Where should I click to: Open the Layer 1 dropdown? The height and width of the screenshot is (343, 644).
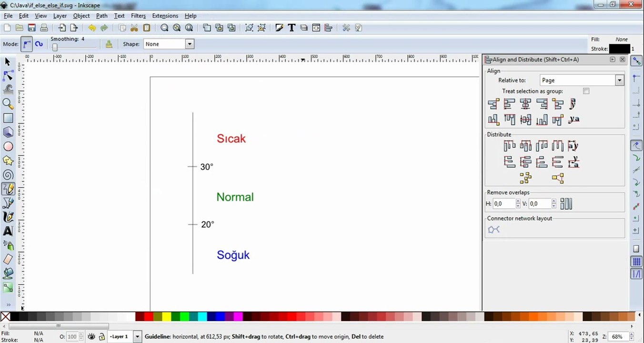137,336
